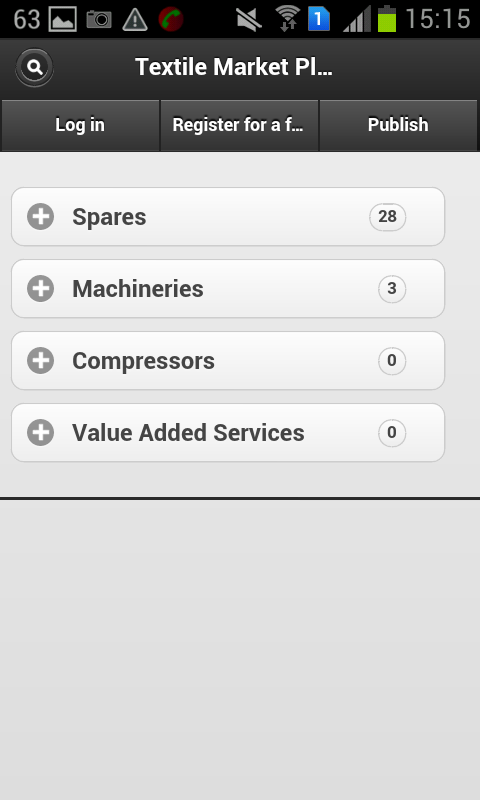Tap the picture notification icon in status bar
The width and height of the screenshot is (480, 800).
tap(63, 19)
